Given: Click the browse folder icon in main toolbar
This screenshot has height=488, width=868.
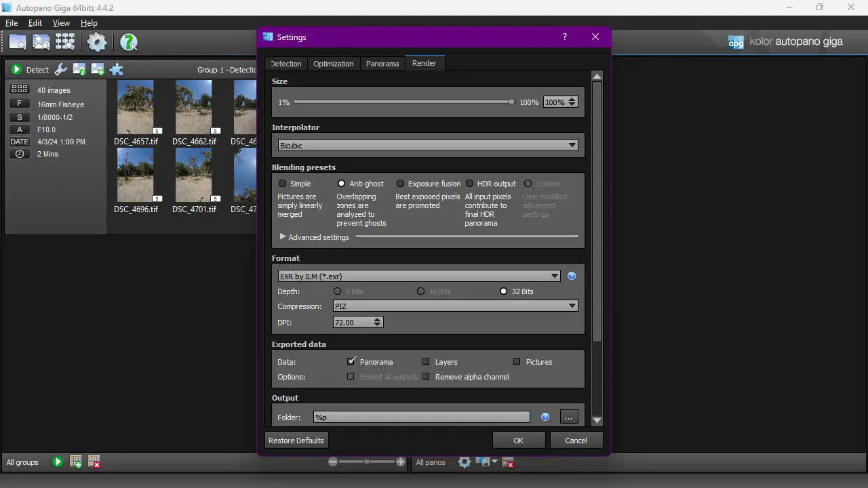Looking at the screenshot, I should point(18,42).
